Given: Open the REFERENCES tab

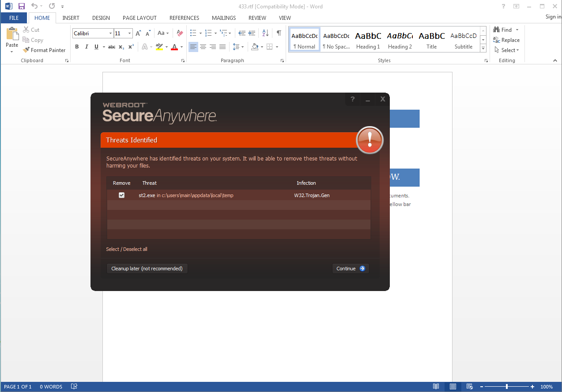Looking at the screenshot, I should [184, 18].
